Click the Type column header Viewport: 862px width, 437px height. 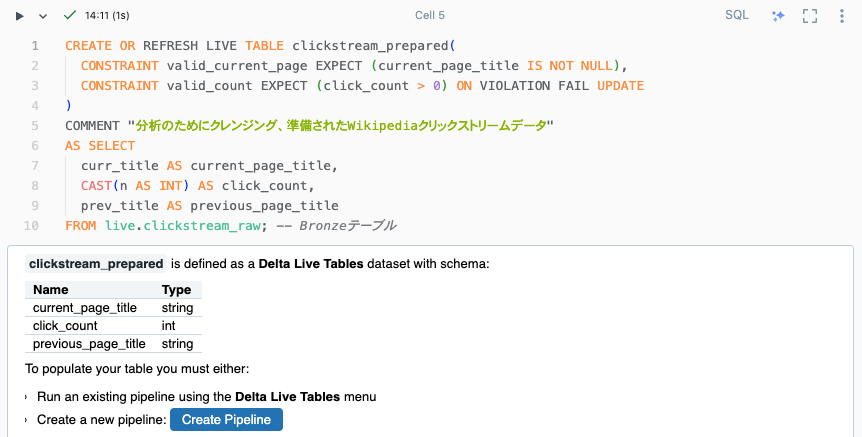pos(176,290)
